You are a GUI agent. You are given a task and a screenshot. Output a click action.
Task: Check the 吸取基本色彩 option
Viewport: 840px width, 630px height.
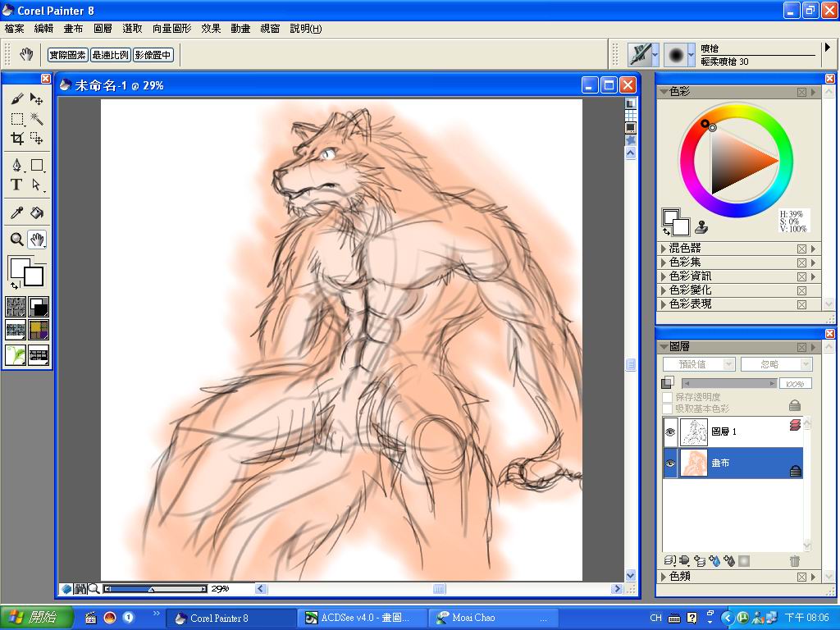tap(668, 409)
